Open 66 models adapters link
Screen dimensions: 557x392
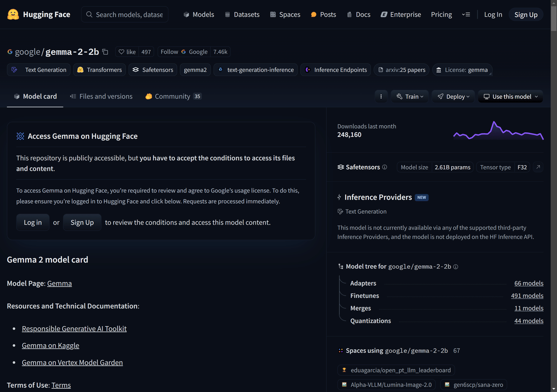(529, 283)
